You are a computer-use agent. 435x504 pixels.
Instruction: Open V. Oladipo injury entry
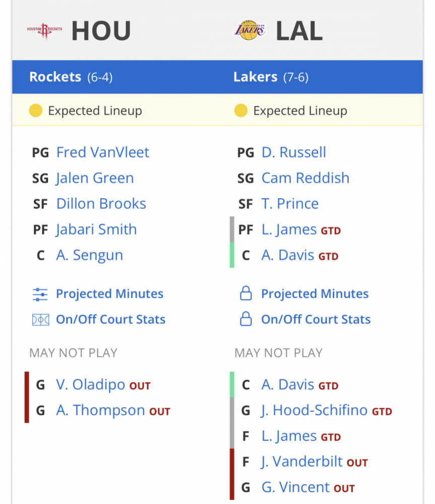tap(90, 385)
